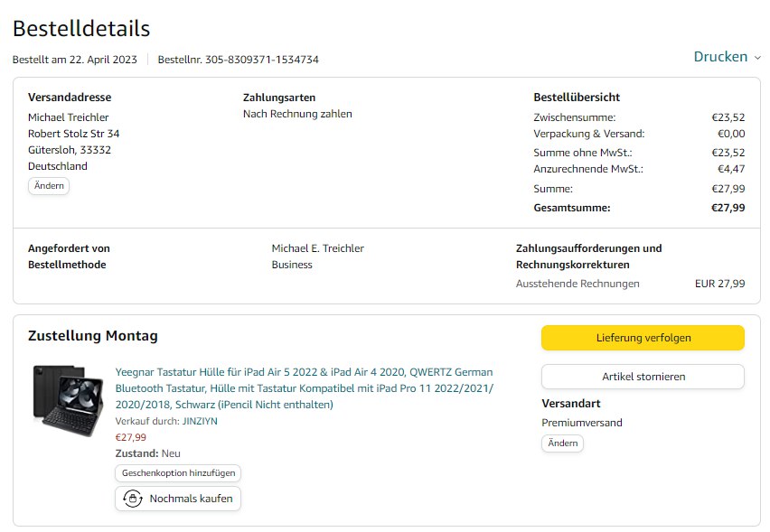This screenshot has height=532, width=770.
Task: Click the Bestelldetails page heading
Action: [x=81, y=29]
